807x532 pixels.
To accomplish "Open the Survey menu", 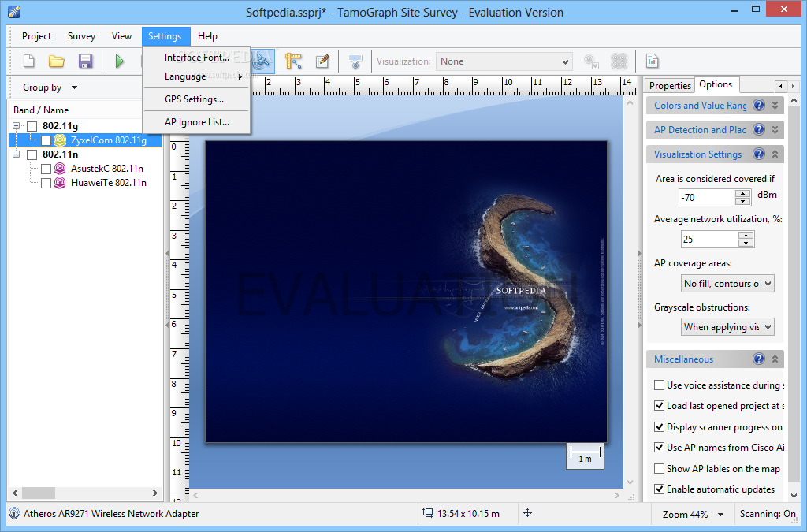I will 81,36.
